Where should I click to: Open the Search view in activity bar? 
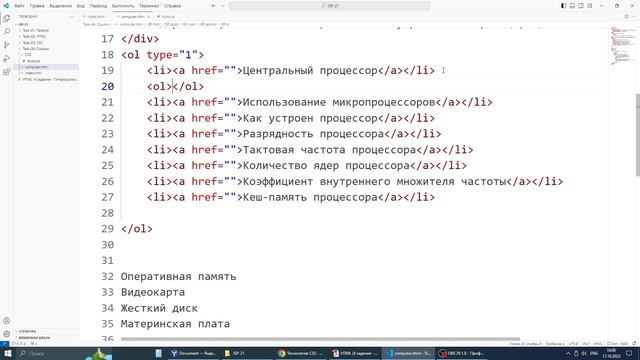(7, 31)
